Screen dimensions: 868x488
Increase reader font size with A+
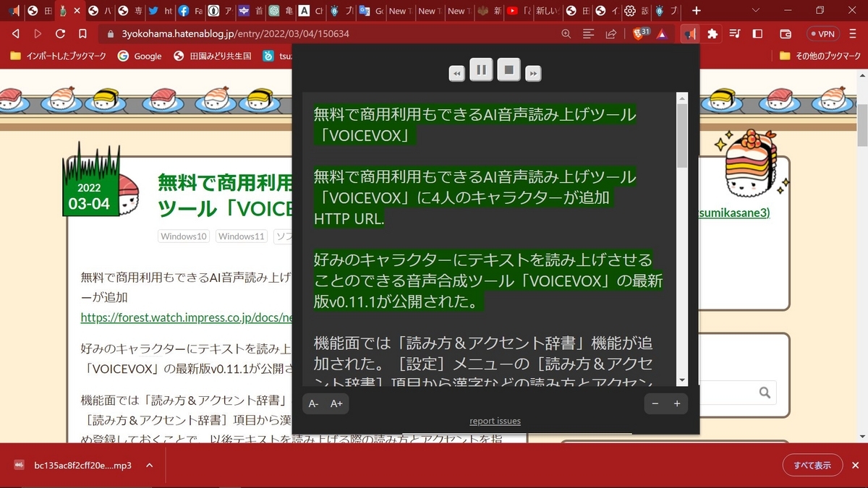click(336, 403)
